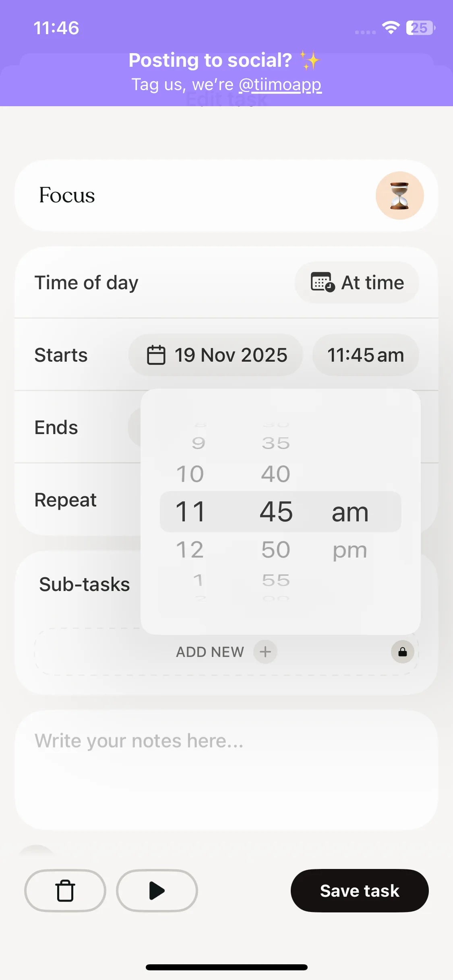The height and width of the screenshot is (980, 453).
Task: Tap the plus icon beside ADD NEW
Action: point(265,652)
